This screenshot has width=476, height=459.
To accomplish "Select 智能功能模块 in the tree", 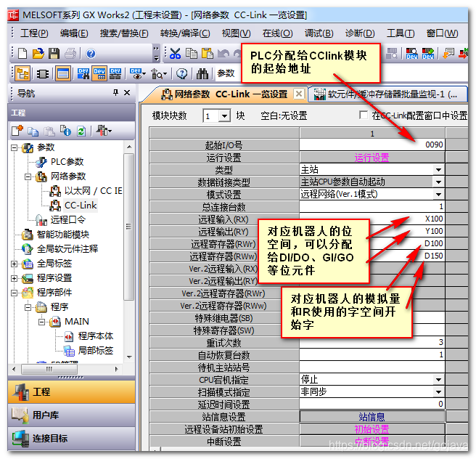I will tap(63, 235).
